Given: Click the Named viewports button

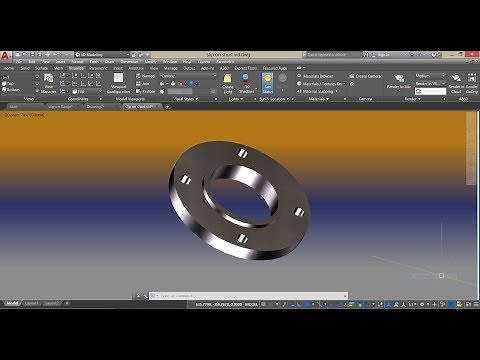Looking at the screenshot, I should [145, 76].
